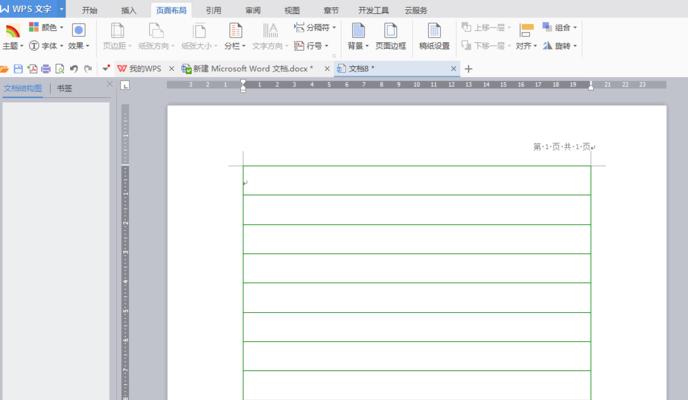Image resolution: width=688 pixels, height=400 pixels.
Task: Click the 效果 effects icon
Action: point(79,30)
